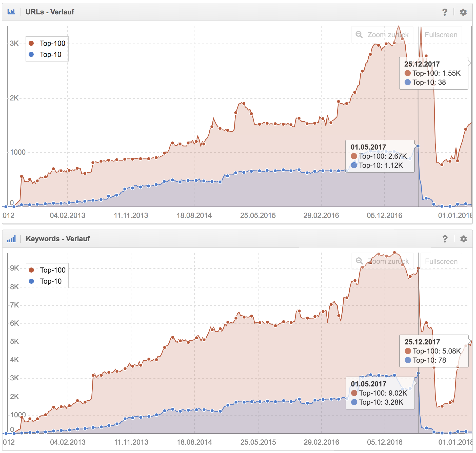
Task: Open help for the Keywords - Verlauf panel
Action: click(445, 239)
